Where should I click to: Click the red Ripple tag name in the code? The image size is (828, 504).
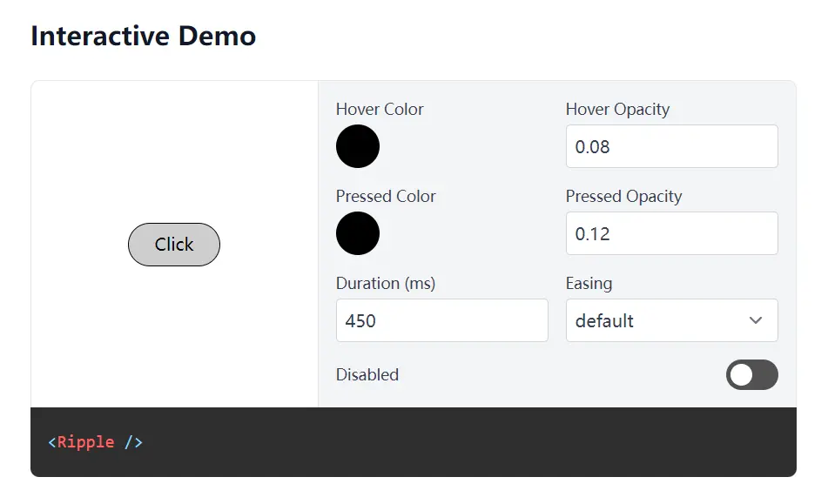point(86,442)
